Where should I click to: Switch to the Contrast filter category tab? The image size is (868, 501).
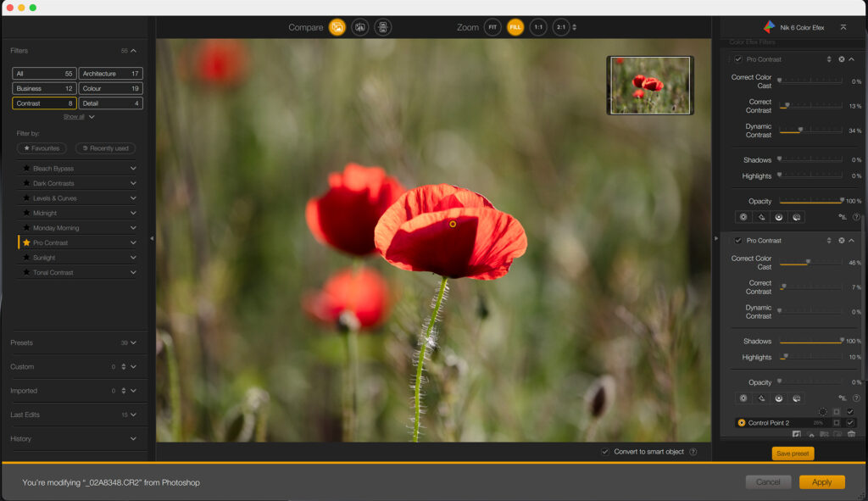coord(44,103)
